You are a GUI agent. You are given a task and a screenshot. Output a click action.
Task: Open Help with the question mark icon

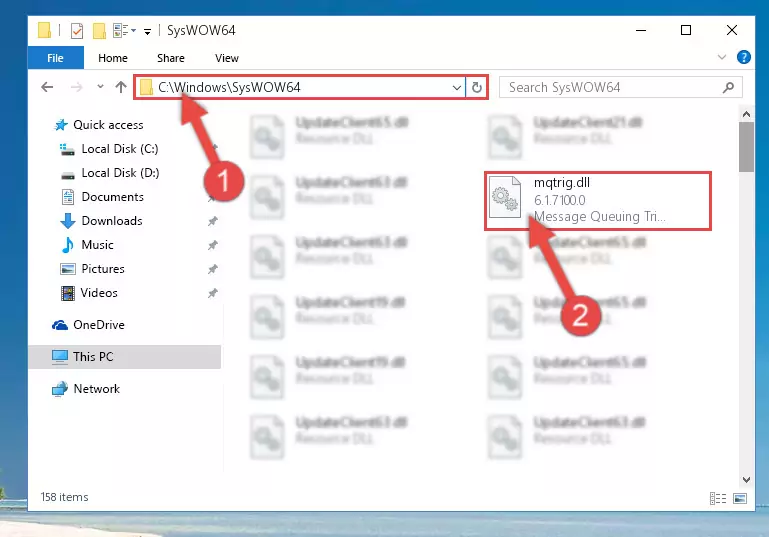point(743,57)
